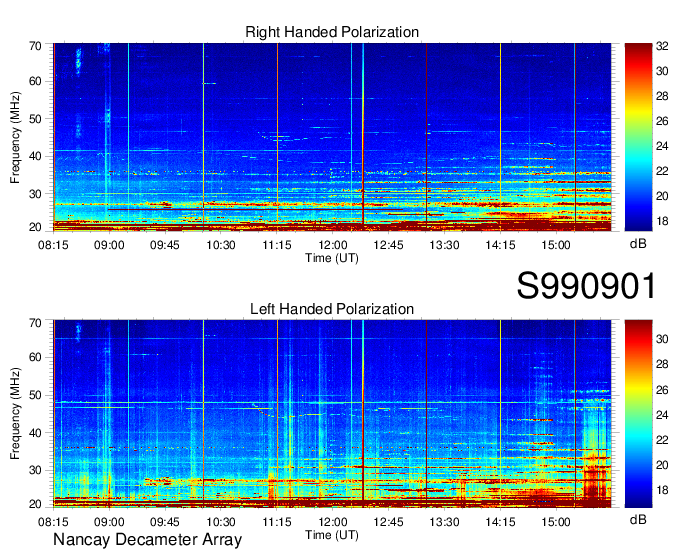Click the dB colorbar of the Right Handed plot
This screenshot has width=680, height=552.
(x=638, y=137)
